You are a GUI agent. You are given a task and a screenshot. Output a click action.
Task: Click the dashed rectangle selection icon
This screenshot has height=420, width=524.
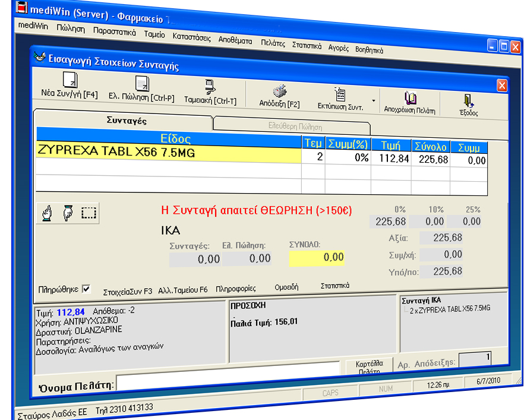[89, 213]
